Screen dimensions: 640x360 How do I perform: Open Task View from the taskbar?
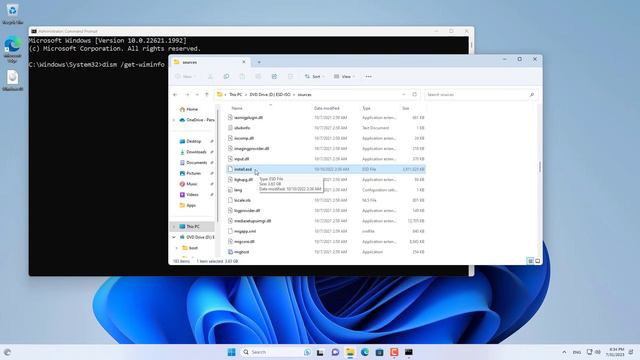[320, 352]
